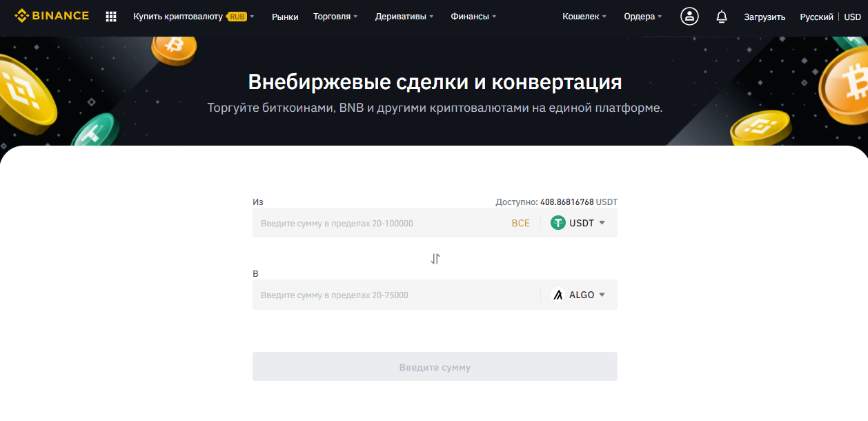Screen dimensions: 868x421
Task: Open the ALGO currency selector arrow
Action: pyautogui.click(x=602, y=295)
